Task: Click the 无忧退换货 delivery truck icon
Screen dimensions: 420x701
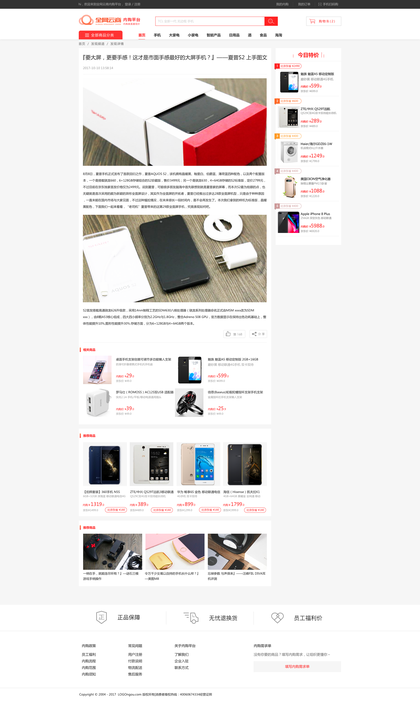Action: coord(191,617)
